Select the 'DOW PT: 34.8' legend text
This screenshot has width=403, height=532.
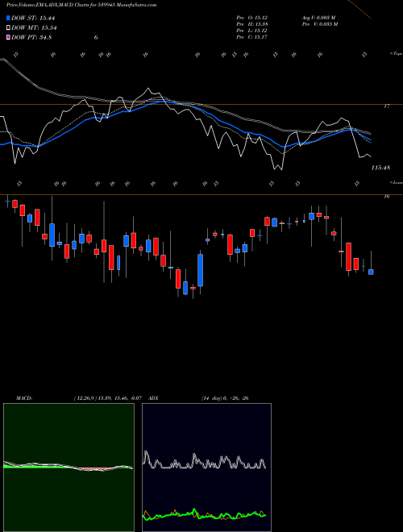tap(31, 38)
